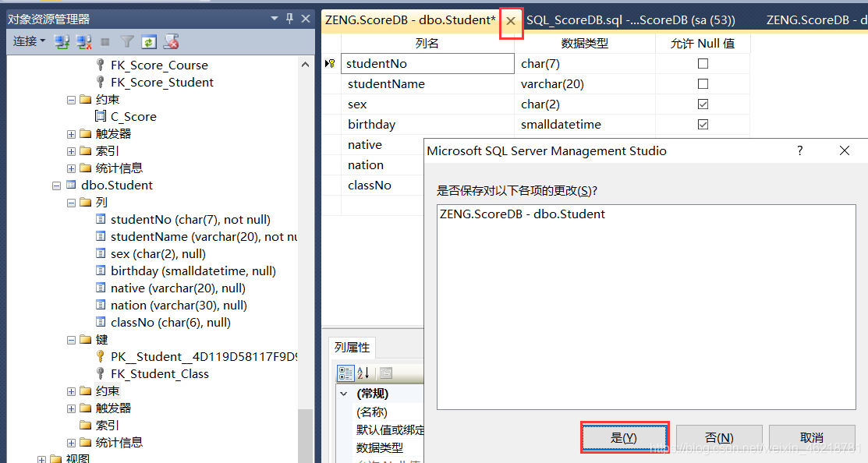Uncheck Allow Null for the birthday column
The width and height of the screenshot is (868, 463).
(703, 125)
